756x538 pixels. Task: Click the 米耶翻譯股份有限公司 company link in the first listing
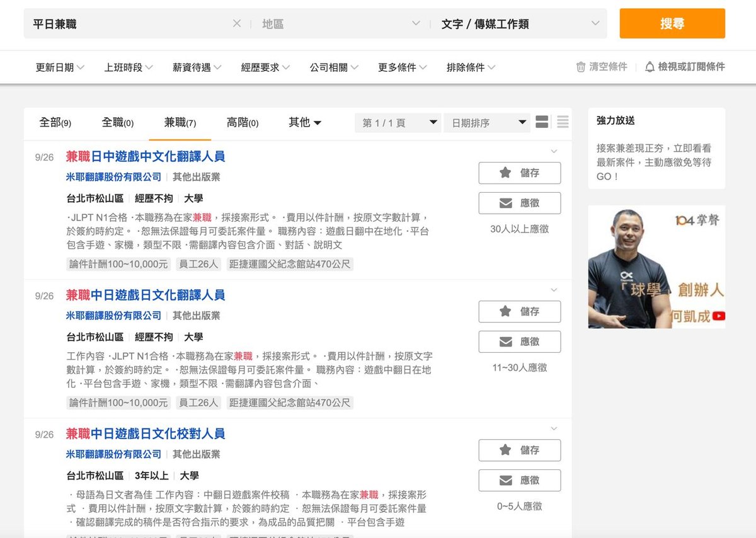[x=113, y=177]
